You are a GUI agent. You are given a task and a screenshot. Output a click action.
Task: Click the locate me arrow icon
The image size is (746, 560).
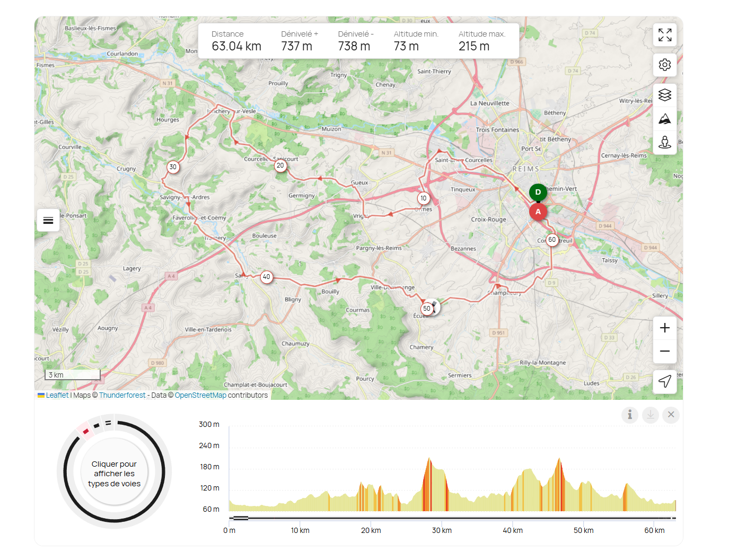[664, 381]
